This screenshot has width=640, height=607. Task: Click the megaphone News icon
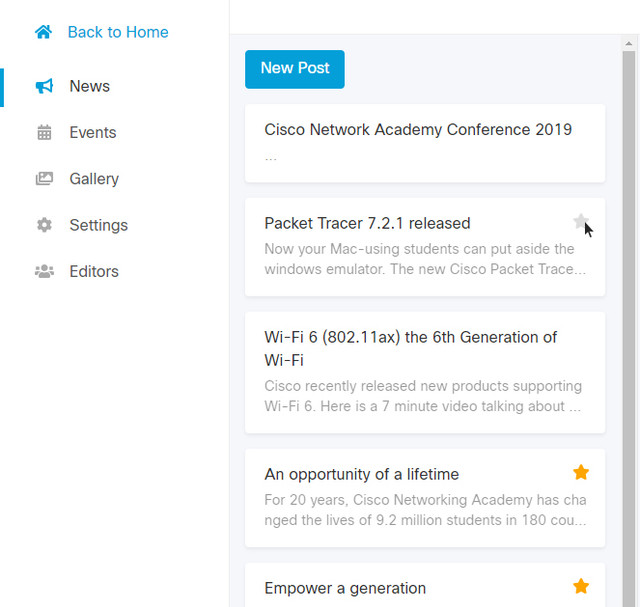point(44,86)
